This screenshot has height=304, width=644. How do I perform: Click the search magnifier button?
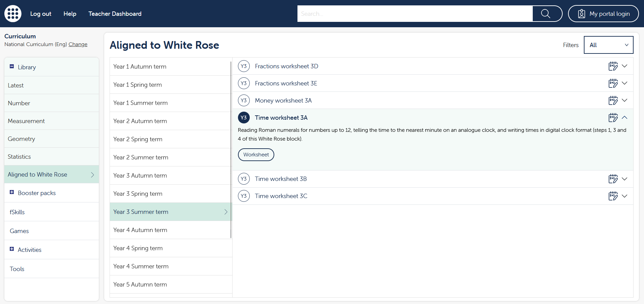point(547,13)
